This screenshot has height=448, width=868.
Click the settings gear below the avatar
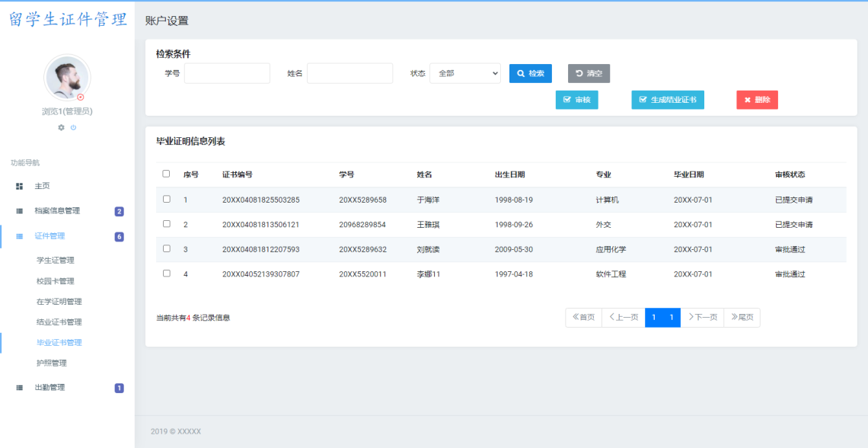61,127
